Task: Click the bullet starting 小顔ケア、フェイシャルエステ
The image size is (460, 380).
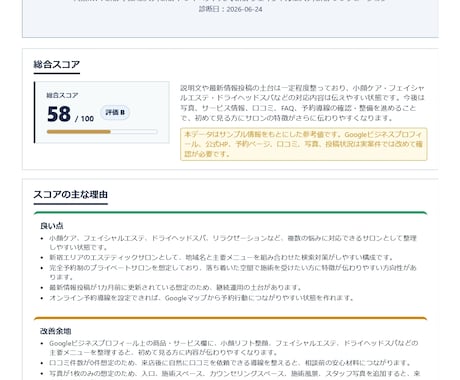Action: [233, 243]
